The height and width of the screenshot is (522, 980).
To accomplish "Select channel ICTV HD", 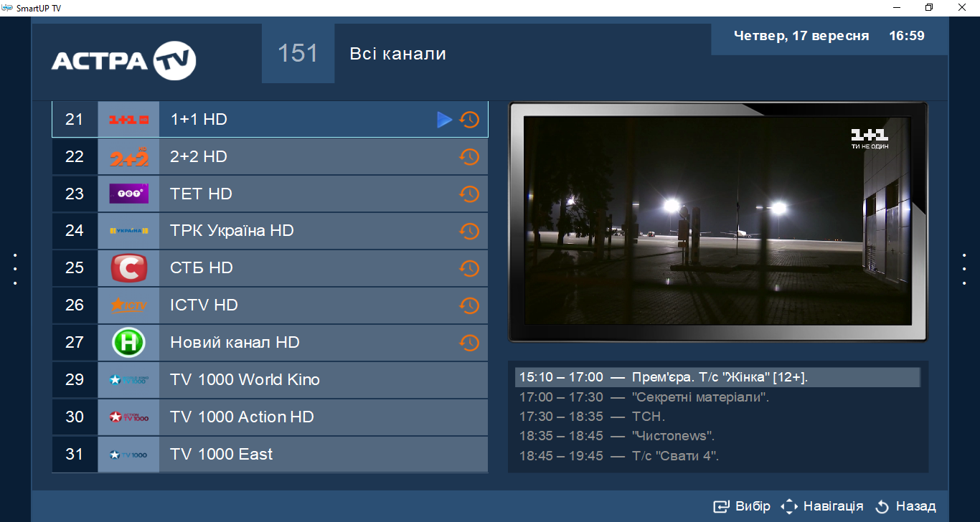I will click(x=270, y=305).
